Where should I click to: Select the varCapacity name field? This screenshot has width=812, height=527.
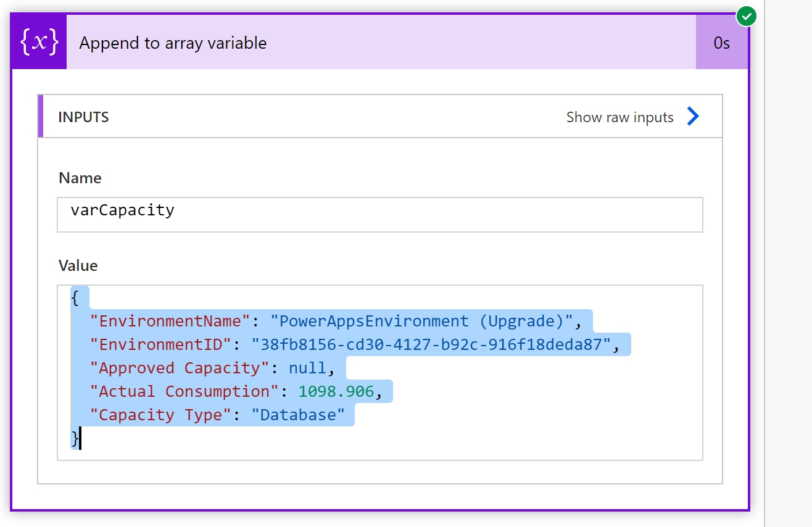[x=380, y=215]
